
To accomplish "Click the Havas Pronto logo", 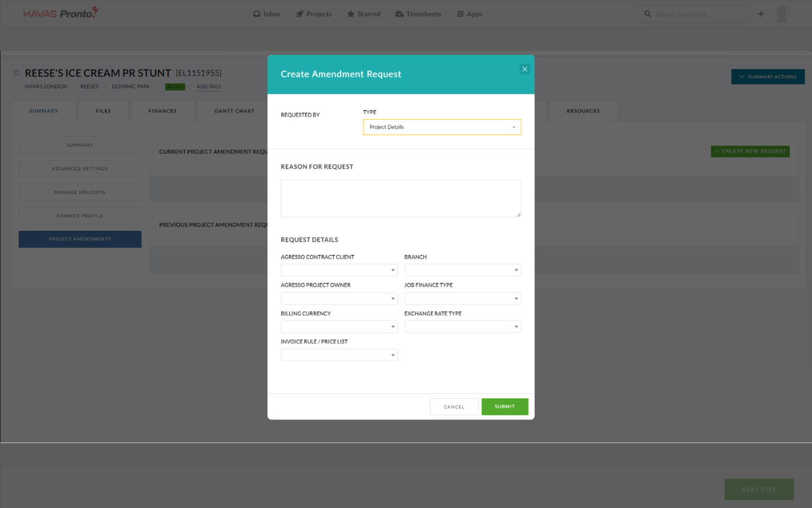I will (61, 13).
